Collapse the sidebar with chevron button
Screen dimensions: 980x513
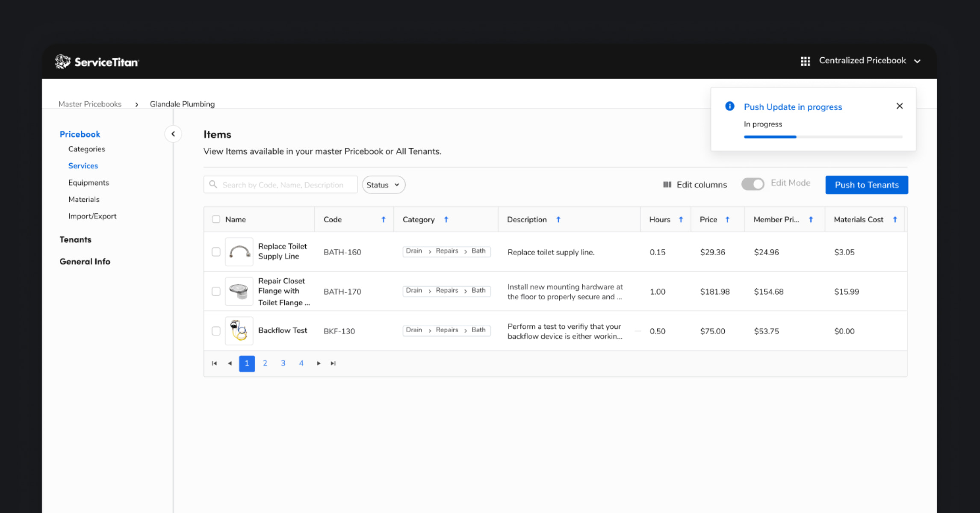coord(173,134)
